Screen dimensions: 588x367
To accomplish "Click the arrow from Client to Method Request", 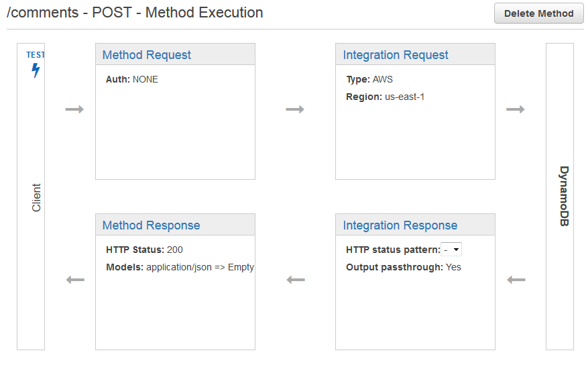I will pyautogui.click(x=74, y=109).
